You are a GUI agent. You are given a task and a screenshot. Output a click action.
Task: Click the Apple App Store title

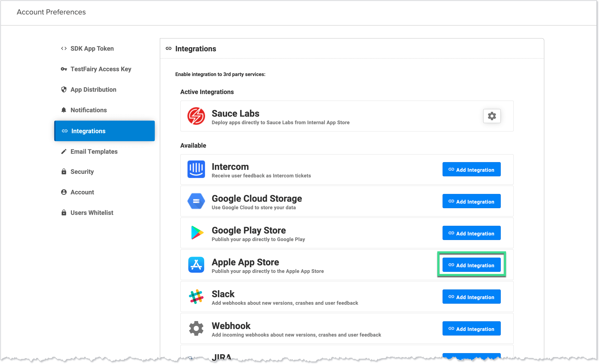pyautogui.click(x=245, y=262)
